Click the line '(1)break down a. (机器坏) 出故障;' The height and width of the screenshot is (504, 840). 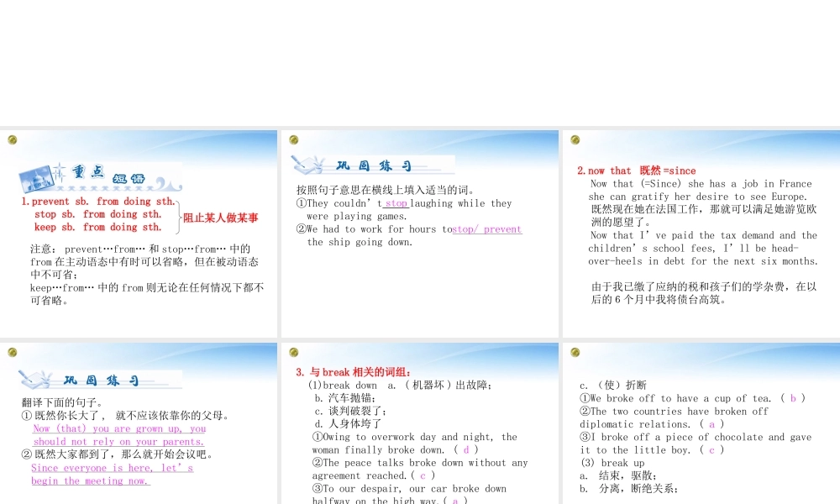pos(400,385)
